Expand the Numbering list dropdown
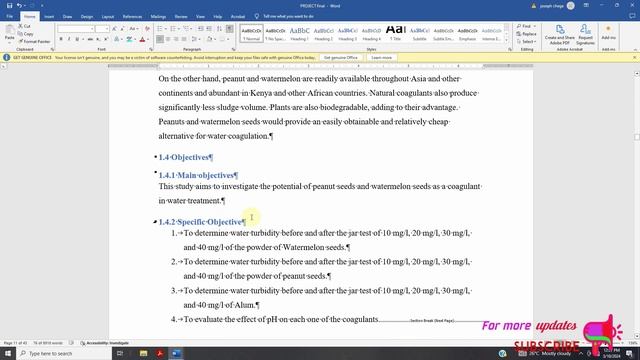640x360 pixels. pyautogui.click(x=178, y=29)
